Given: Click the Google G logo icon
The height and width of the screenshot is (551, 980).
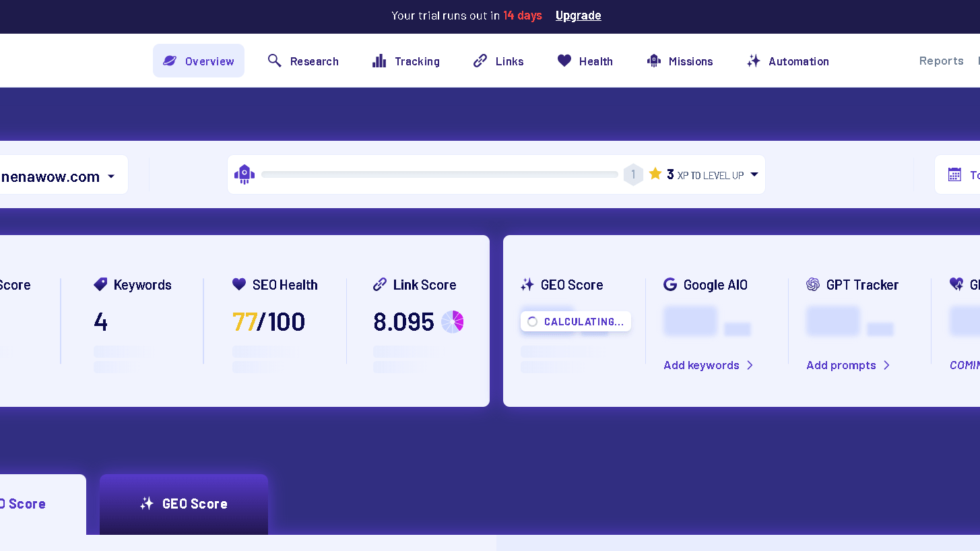Looking at the screenshot, I should coord(670,284).
